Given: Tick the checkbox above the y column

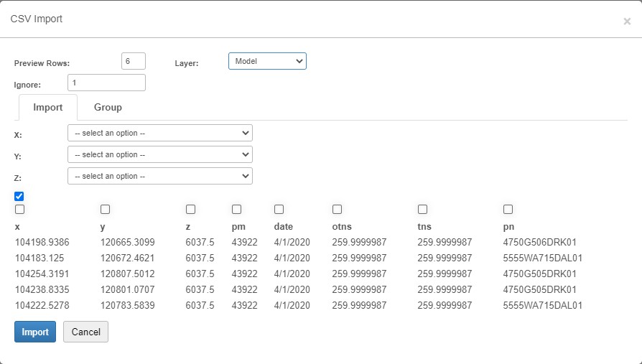Looking at the screenshot, I should point(105,210).
